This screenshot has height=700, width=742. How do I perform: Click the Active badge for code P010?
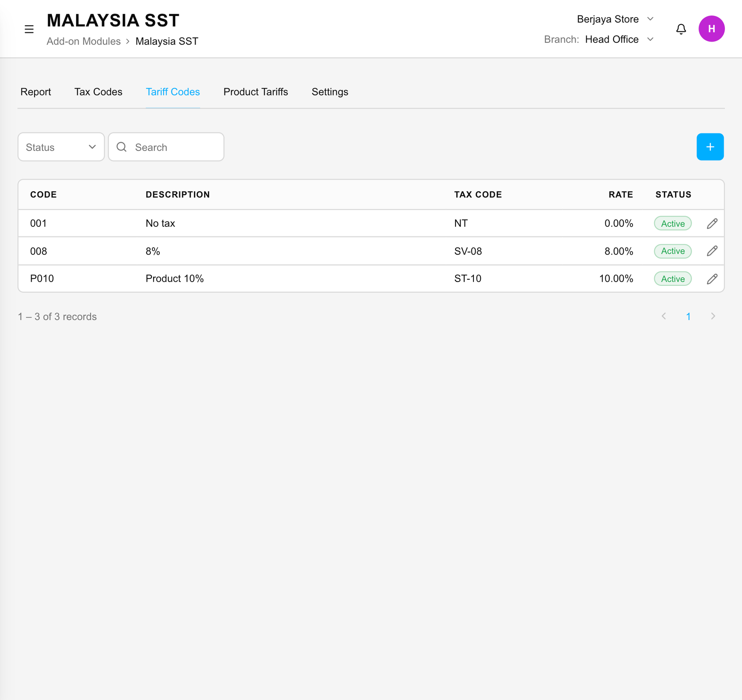pyautogui.click(x=673, y=279)
